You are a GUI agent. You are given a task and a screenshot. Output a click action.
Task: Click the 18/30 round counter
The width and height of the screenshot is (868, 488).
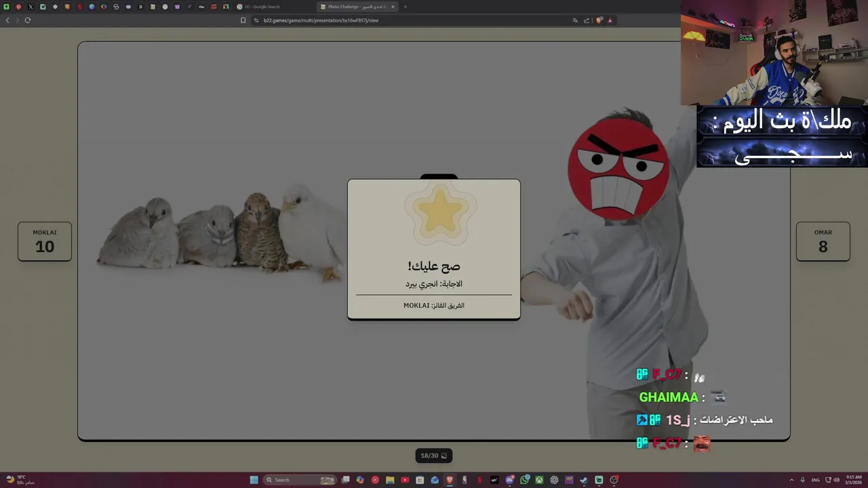[x=434, y=455]
